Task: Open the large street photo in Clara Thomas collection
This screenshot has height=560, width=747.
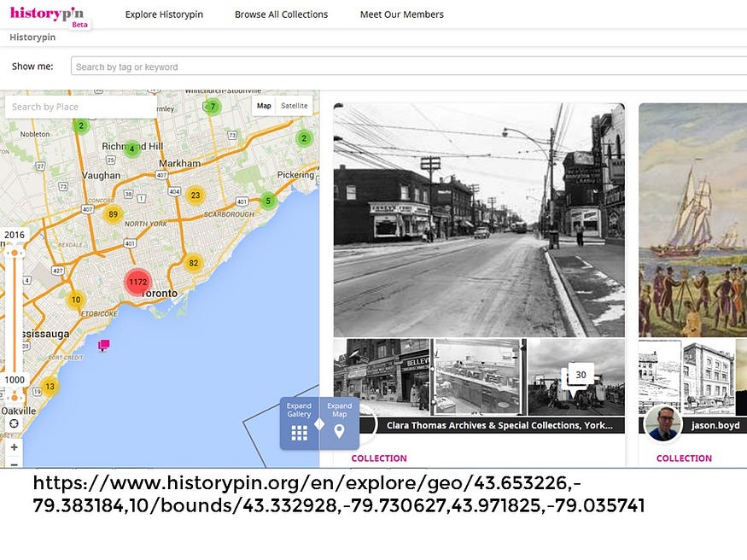Action: point(479,220)
